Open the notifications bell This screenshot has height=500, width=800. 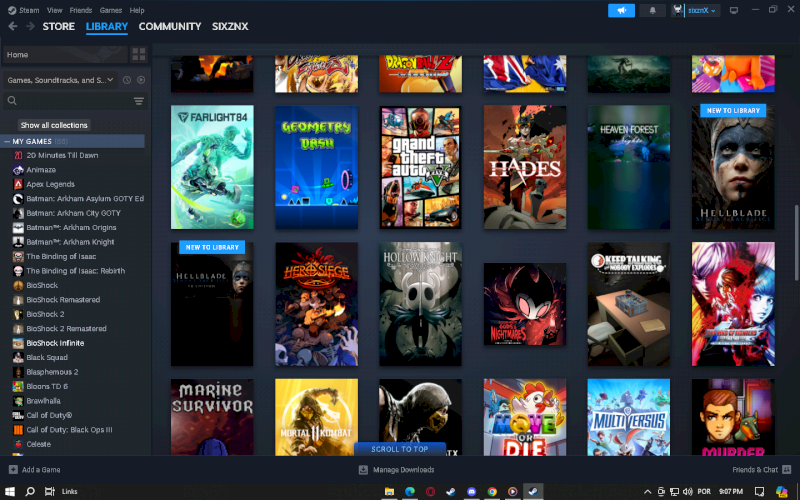point(652,10)
